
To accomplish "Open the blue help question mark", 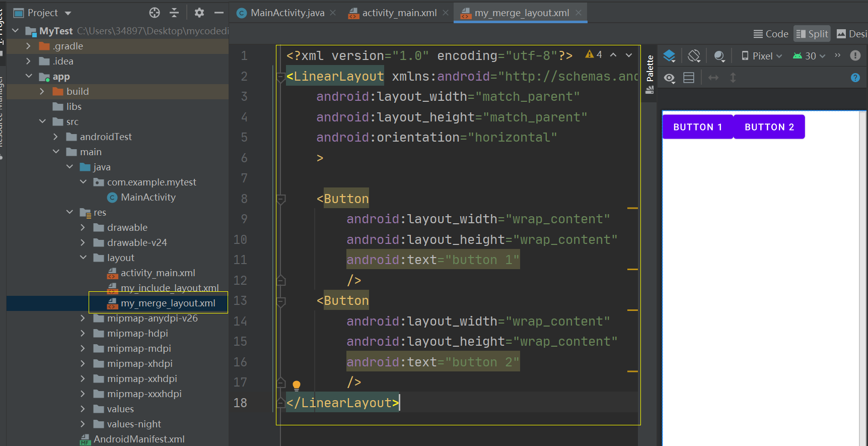I will pyautogui.click(x=855, y=78).
